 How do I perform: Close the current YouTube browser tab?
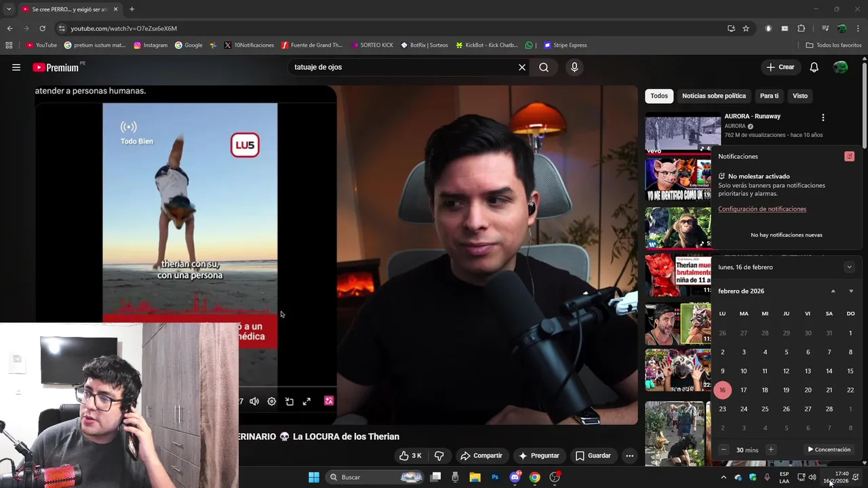(115, 9)
